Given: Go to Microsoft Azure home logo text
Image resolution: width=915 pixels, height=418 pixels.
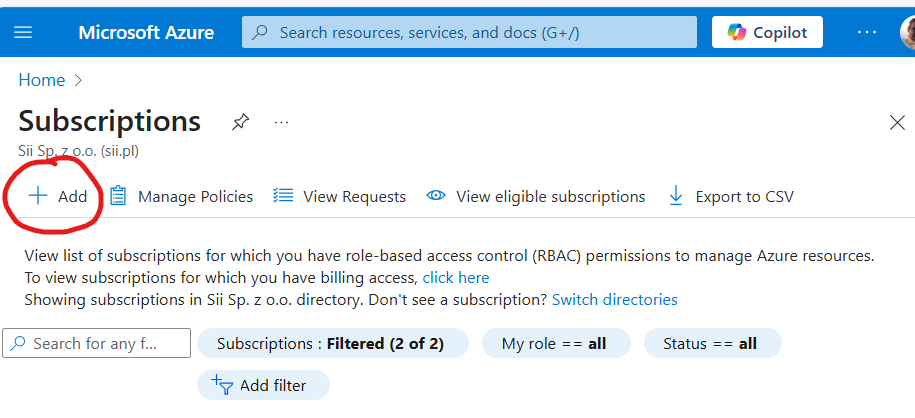Looking at the screenshot, I should [146, 32].
